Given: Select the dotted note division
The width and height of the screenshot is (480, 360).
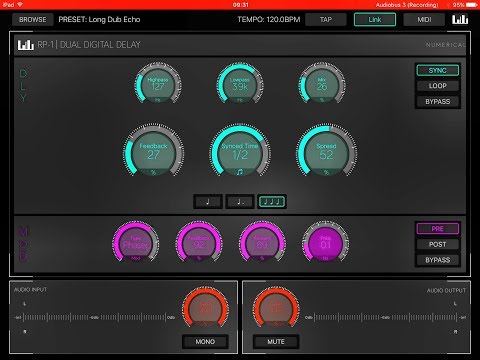Looking at the screenshot, I should [x=240, y=202].
